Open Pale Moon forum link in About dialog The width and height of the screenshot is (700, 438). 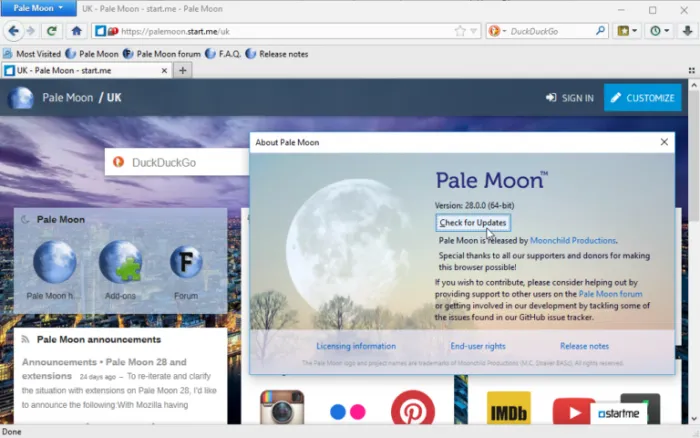point(610,294)
